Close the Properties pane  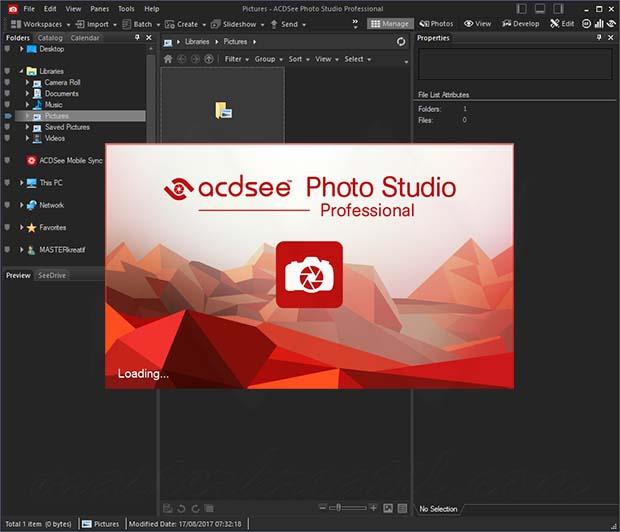[x=611, y=38]
